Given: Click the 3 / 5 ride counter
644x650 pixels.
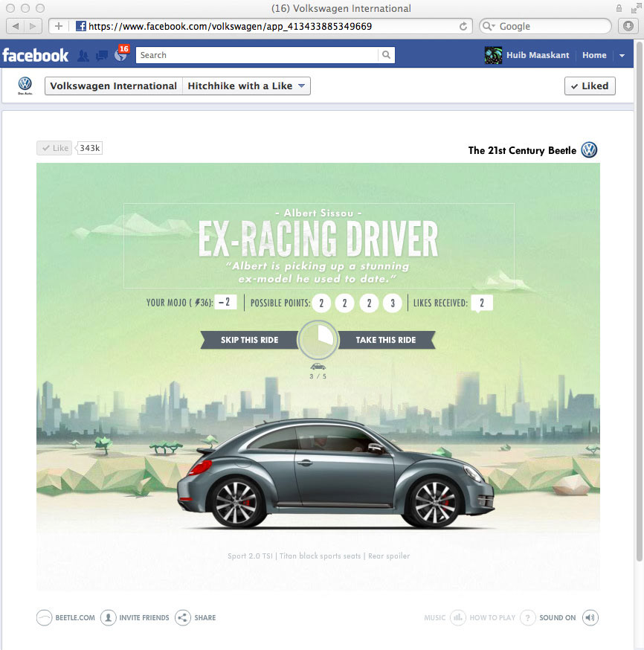Looking at the screenshot, I should 318,376.
